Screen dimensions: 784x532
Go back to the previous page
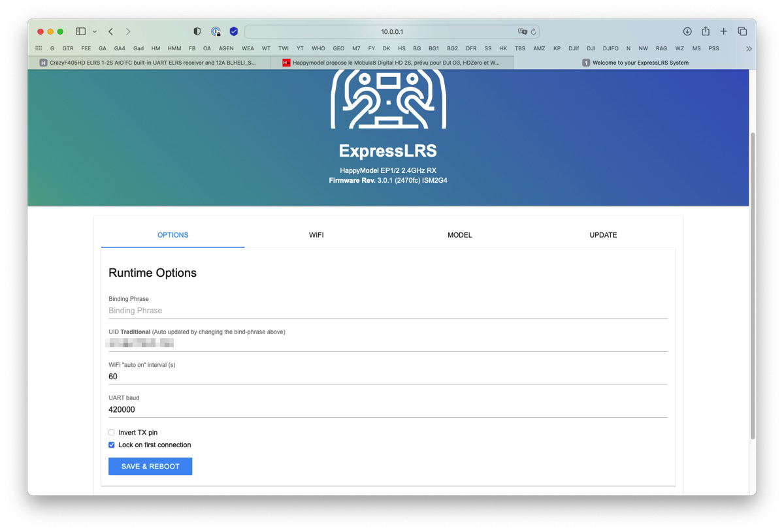coord(110,31)
